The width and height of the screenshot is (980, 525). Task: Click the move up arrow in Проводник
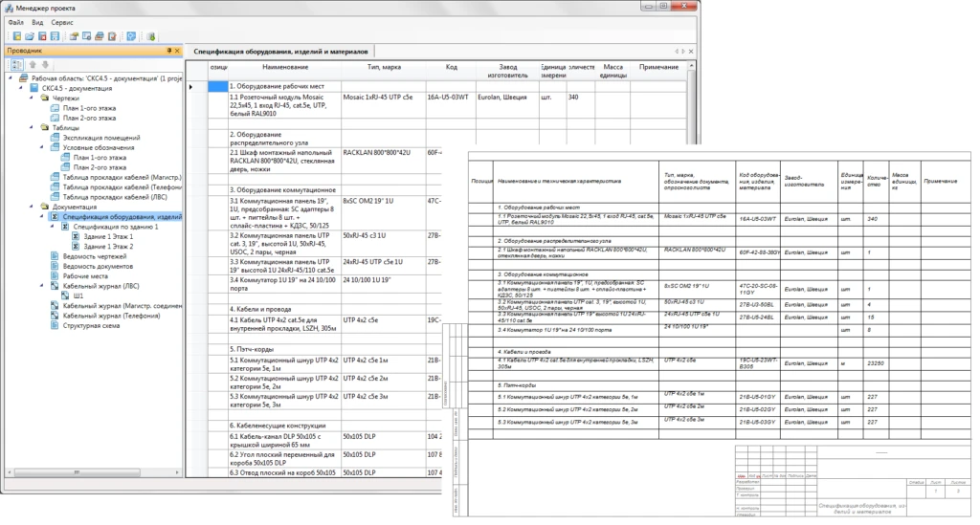click(32, 65)
